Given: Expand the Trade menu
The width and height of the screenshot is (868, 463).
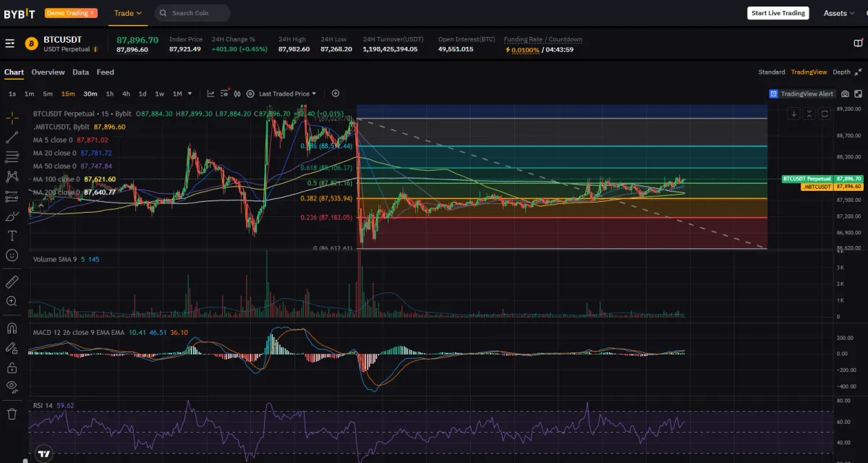Looking at the screenshot, I should 129,13.
